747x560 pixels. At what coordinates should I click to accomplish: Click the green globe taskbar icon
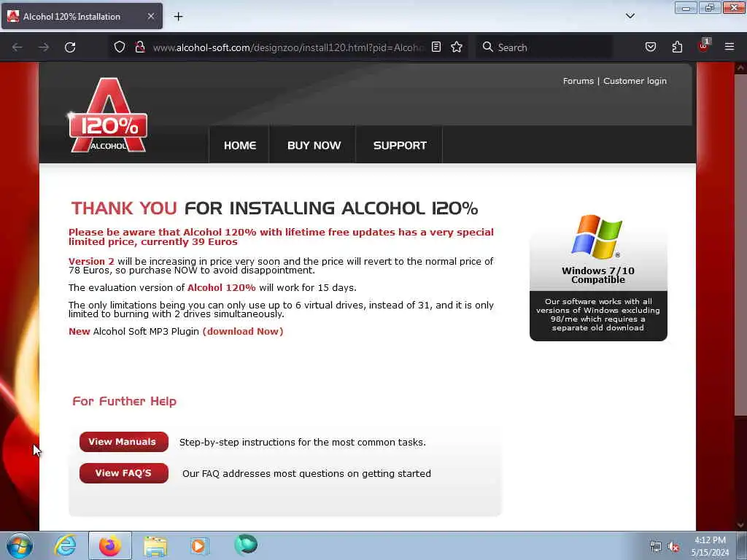point(245,545)
